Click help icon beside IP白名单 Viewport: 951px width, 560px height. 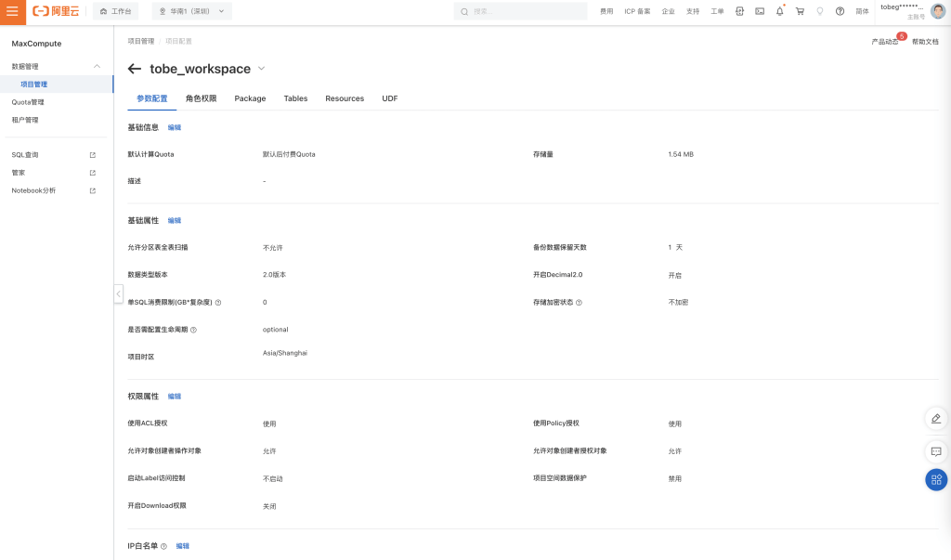[163, 547]
